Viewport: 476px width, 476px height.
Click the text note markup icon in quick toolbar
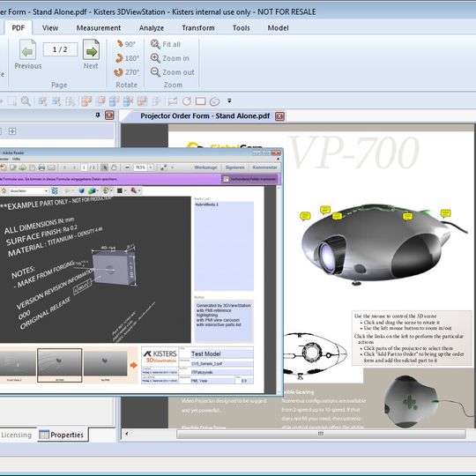click(x=173, y=101)
